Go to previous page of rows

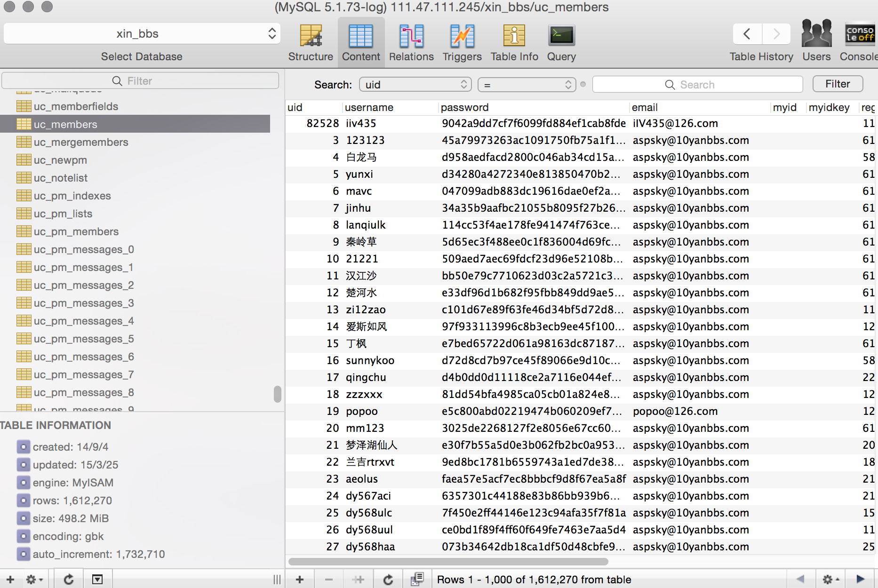[800, 579]
